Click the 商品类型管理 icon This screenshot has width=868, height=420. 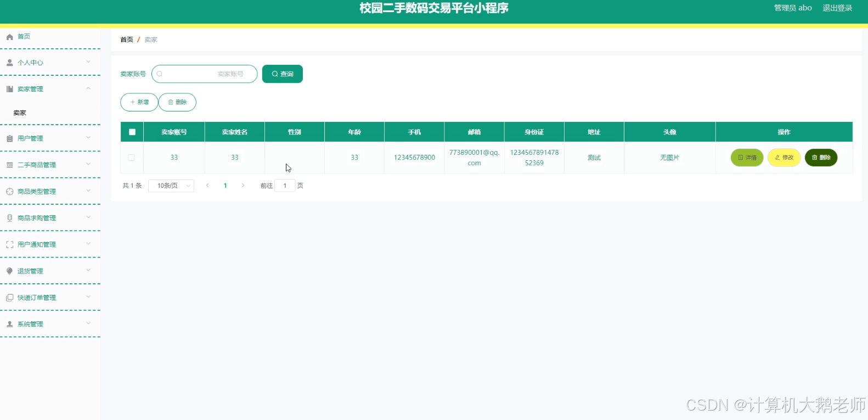point(9,192)
